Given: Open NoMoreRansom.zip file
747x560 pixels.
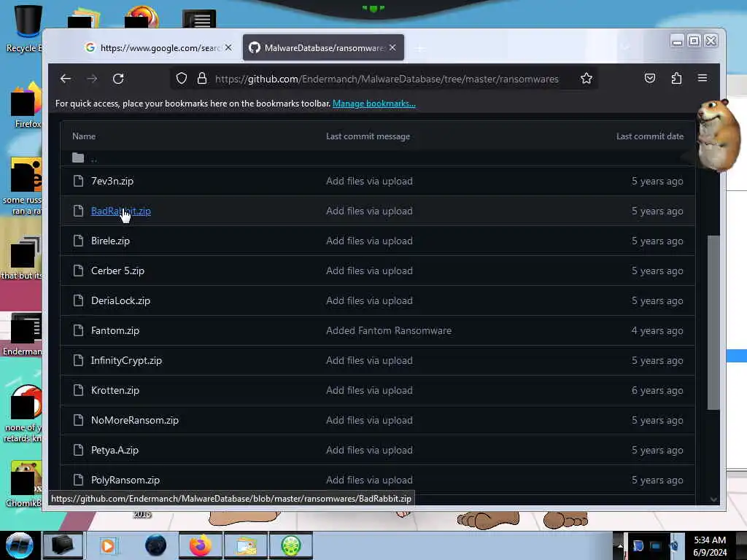Looking at the screenshot, I should (x=135, y=421).
